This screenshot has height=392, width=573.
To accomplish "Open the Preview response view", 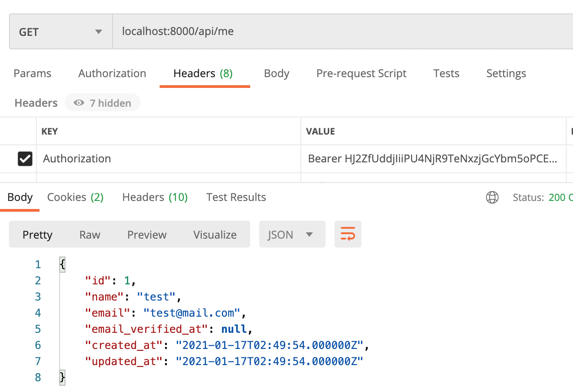I will (x=147, y=234).
